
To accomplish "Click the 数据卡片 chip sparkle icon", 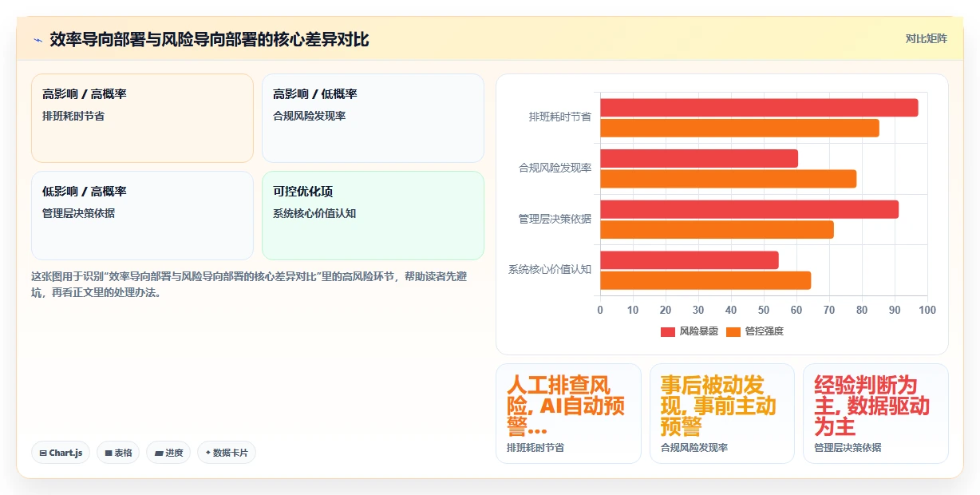I will click(208, 453).
